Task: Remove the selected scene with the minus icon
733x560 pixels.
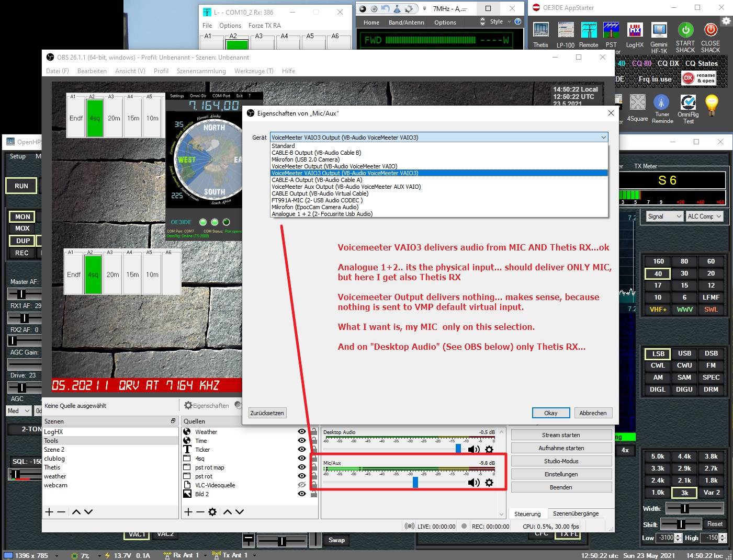Action: click(61, 512)
